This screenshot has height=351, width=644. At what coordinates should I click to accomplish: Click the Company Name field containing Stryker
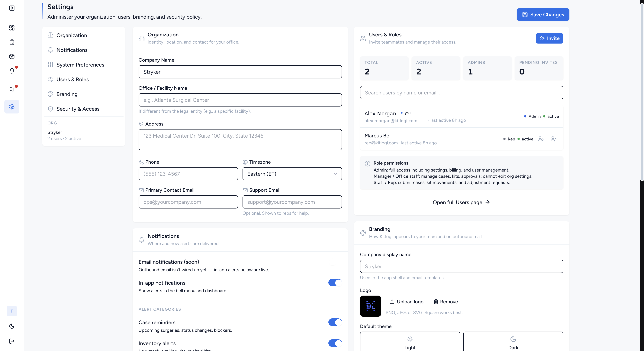(x=240, y=72)
